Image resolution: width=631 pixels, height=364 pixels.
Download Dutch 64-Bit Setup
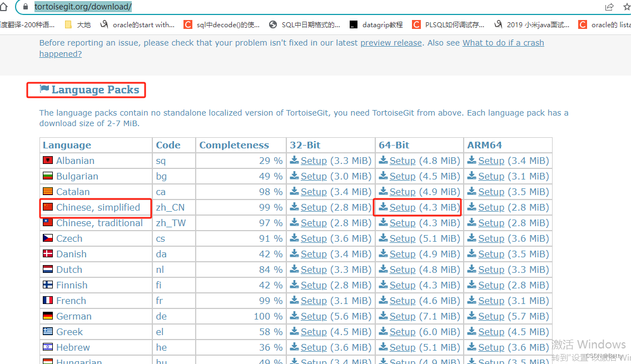pyautogui.click(x=403, y=270)
